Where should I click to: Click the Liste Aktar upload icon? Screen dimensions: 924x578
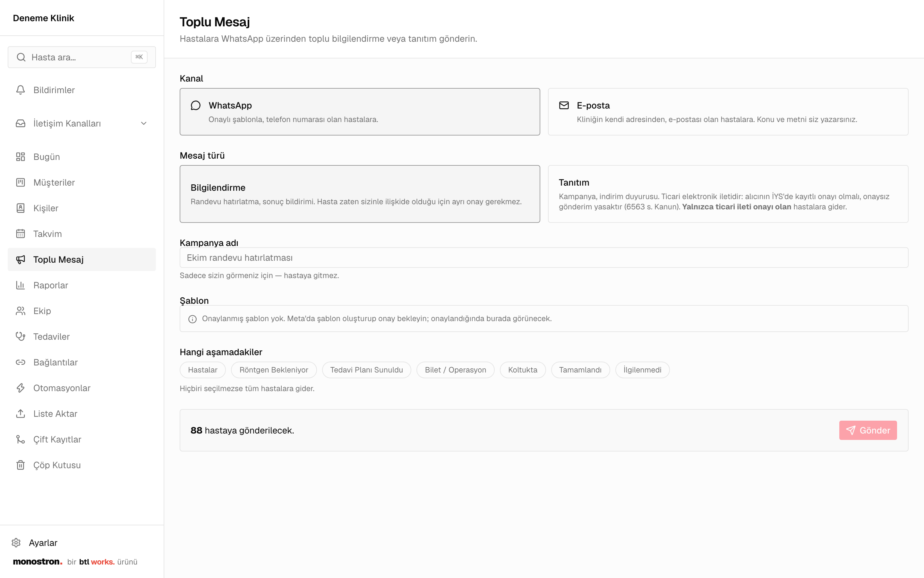21,414
